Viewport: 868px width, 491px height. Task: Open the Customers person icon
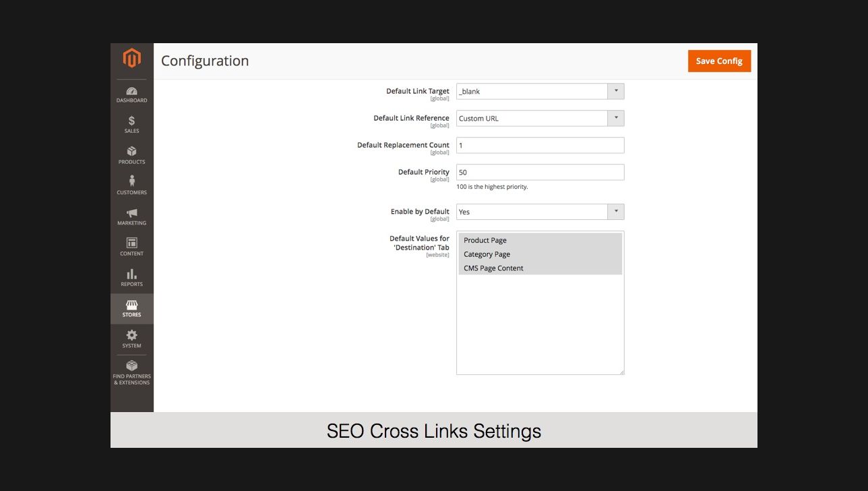tap(132, 181)
